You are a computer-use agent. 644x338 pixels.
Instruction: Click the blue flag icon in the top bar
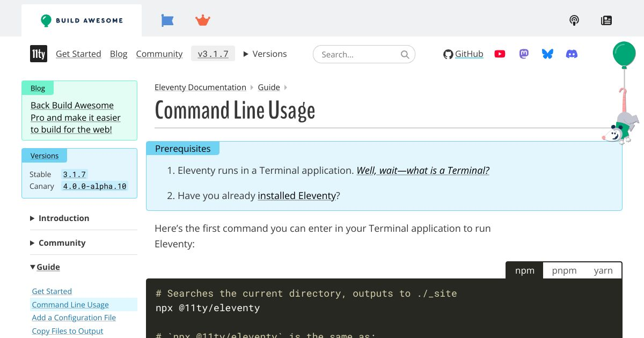coord(167,20)
